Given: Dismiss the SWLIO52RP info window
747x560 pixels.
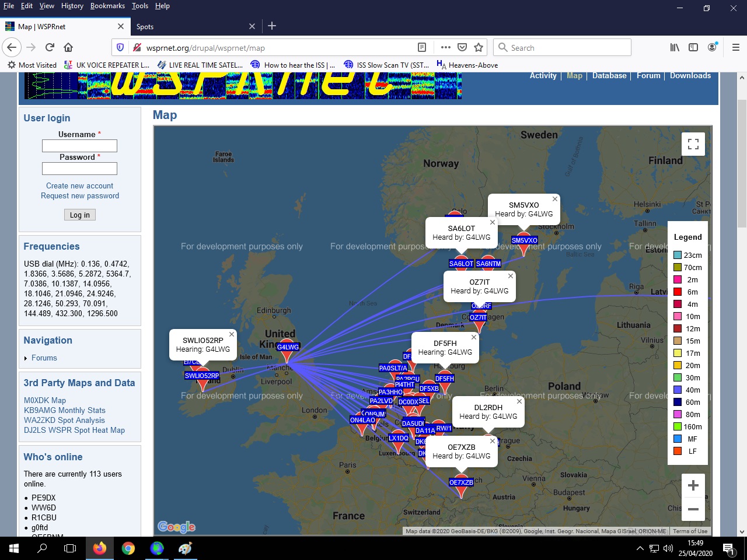Looking at the screenshot, I should [232, 334].
